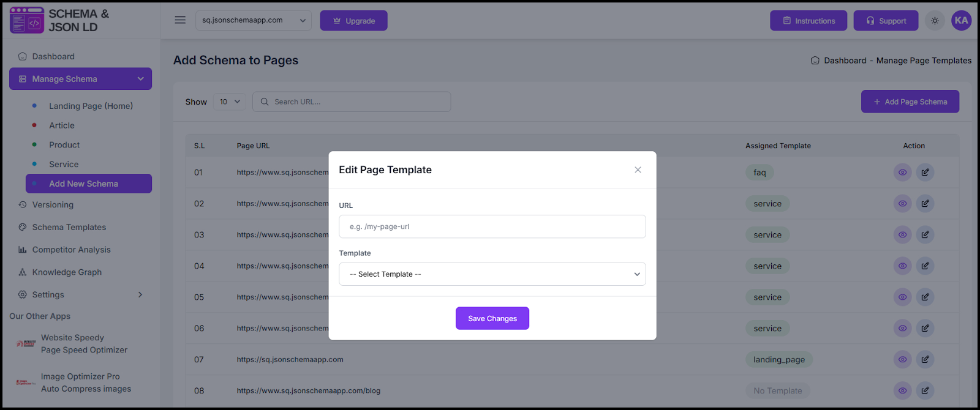
Task: Go to Knowledge Graph in sidebar
Action: click(x=67, y=272)
